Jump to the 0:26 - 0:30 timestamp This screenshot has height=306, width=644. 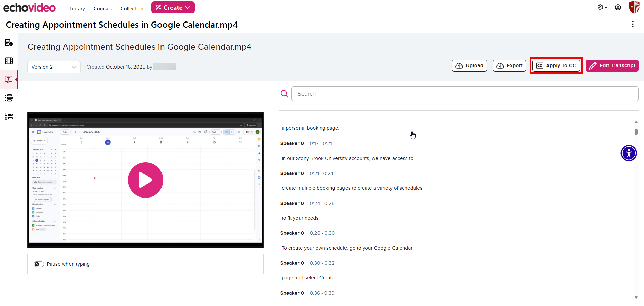(322, 233)
